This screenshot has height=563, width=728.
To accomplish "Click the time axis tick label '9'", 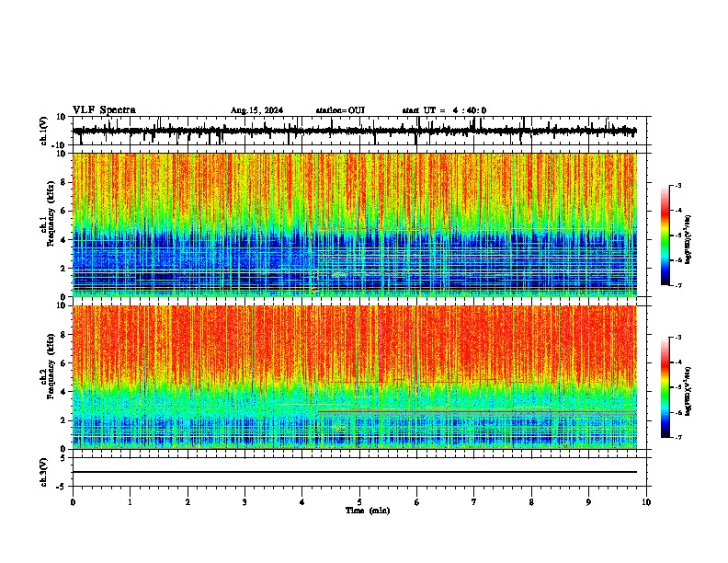I will tap(588, 502).
